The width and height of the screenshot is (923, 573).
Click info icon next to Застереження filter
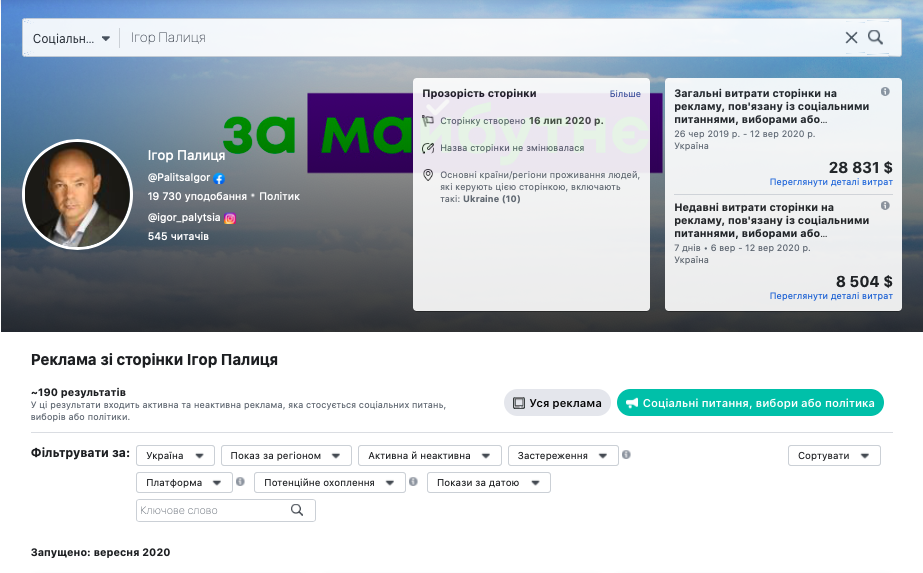(x=626, y=455)
